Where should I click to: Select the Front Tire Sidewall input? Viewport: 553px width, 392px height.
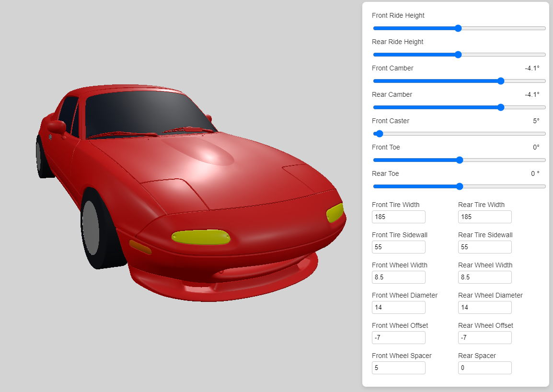[398, 247]
